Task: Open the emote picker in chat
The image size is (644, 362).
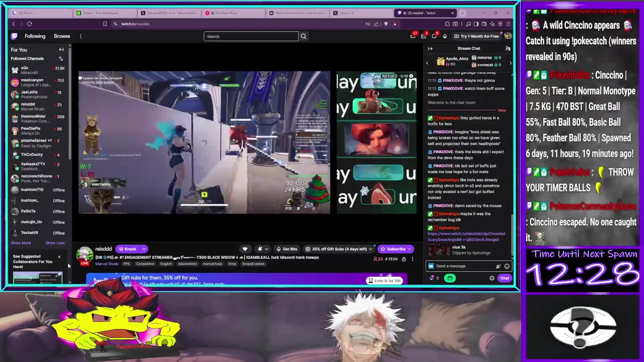Action: tap(507, 266)
